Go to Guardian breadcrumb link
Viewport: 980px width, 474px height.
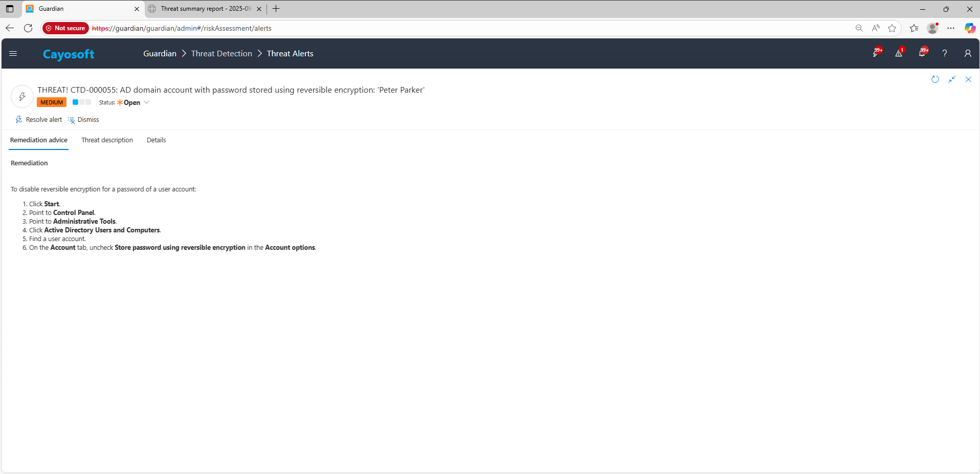(160, 54)
